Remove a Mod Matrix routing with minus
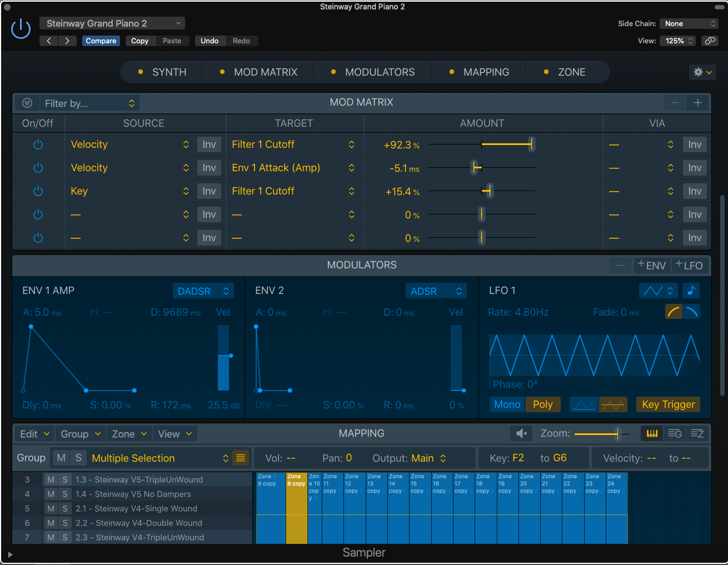Image resolution: width=728 pixels, height=565 pixels. click(x=675, y=103)
